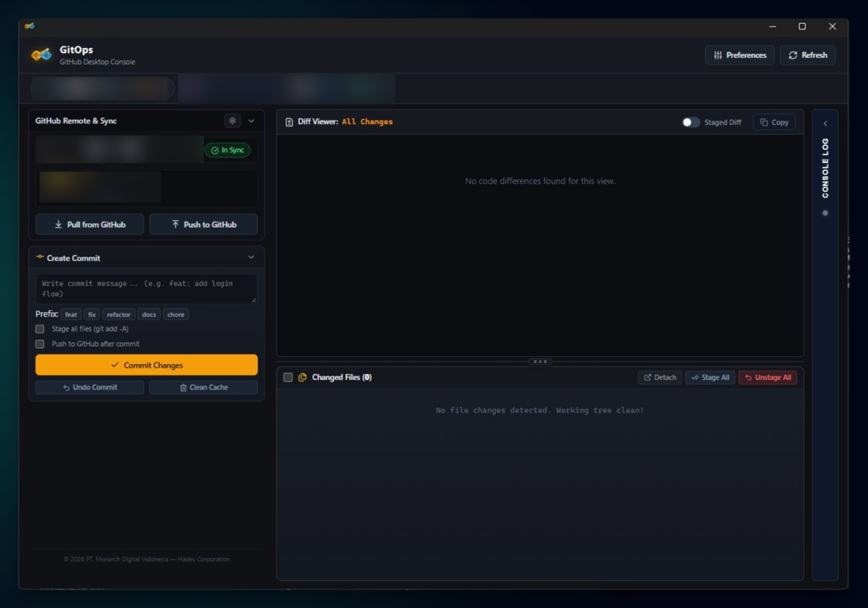Expand the Console Log side panel arrow
This screenshot has width=868, height=608.
coord(825,124)
